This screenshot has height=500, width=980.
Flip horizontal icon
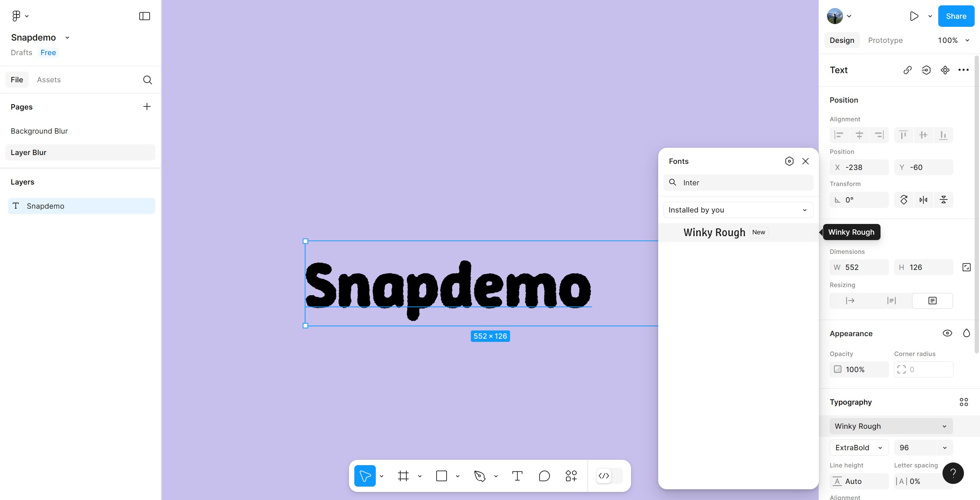tap(923, 200)
